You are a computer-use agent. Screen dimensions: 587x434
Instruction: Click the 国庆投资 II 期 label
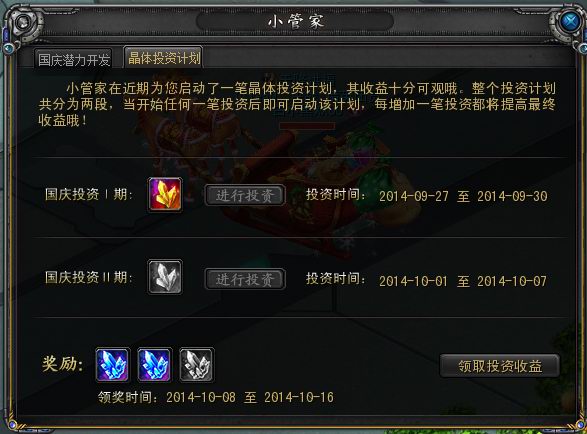pos(88,277)
